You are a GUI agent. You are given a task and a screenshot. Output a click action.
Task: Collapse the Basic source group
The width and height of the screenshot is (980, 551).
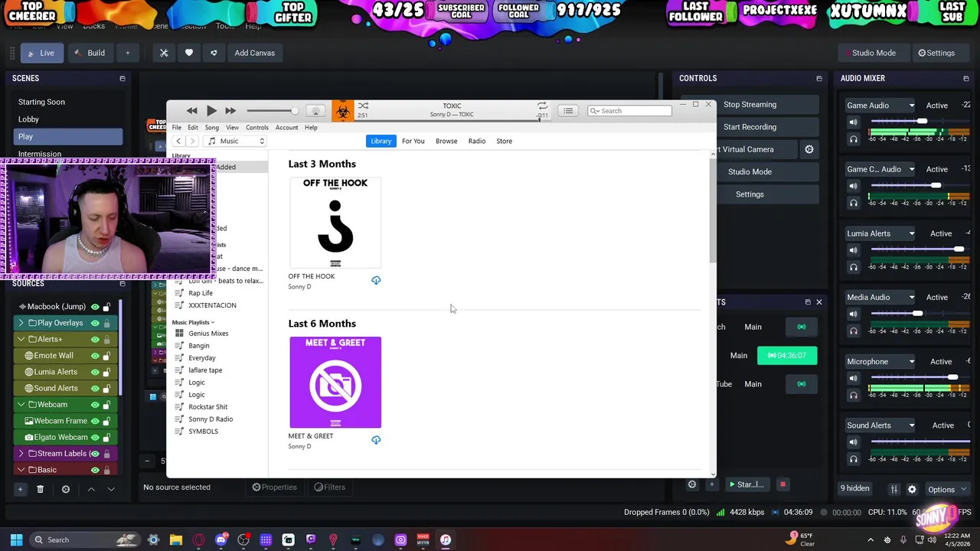tap(21, 470)
